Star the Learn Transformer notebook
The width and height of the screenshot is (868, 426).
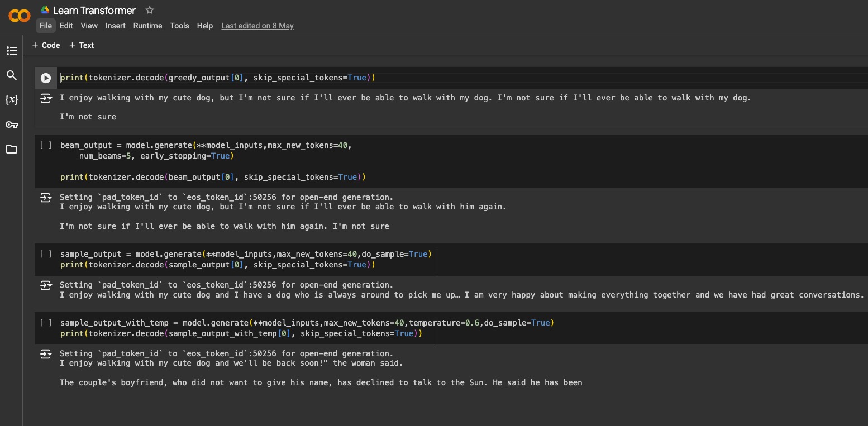(149, 10)
